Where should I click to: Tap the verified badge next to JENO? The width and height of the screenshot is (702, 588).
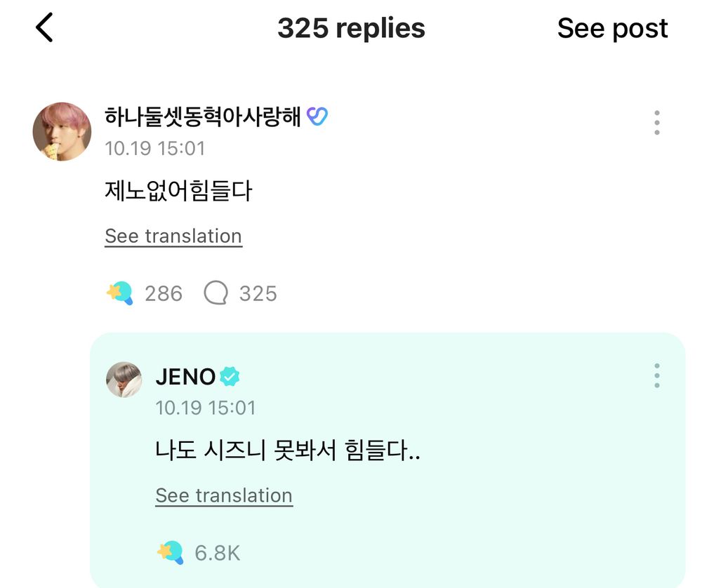[x=230, y=377]
